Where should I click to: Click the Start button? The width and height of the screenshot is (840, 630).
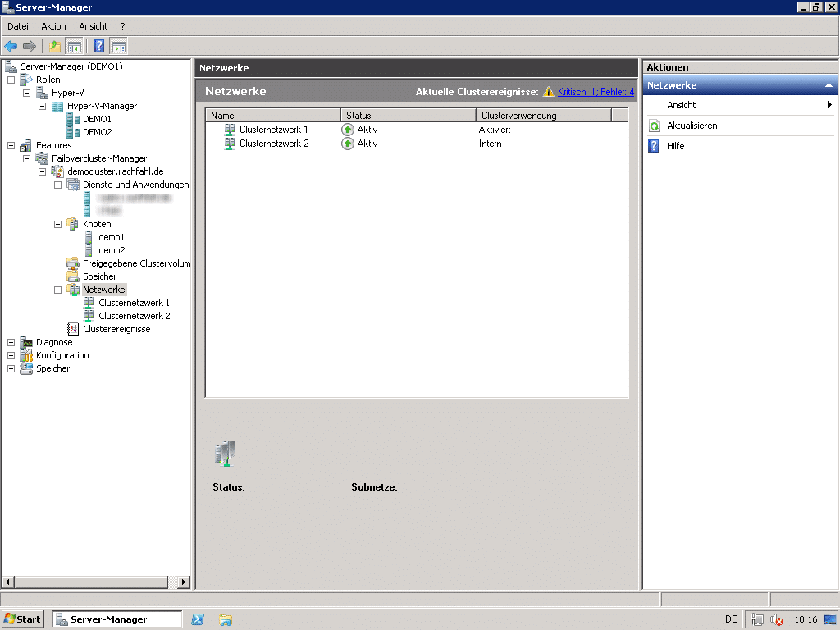pos(22,619)
